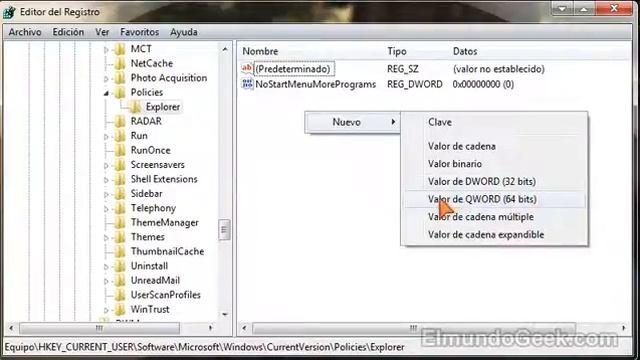The image size is (640, 360).
Task: Expand the UnreadMail key
Action: click(x=106, y=281)
